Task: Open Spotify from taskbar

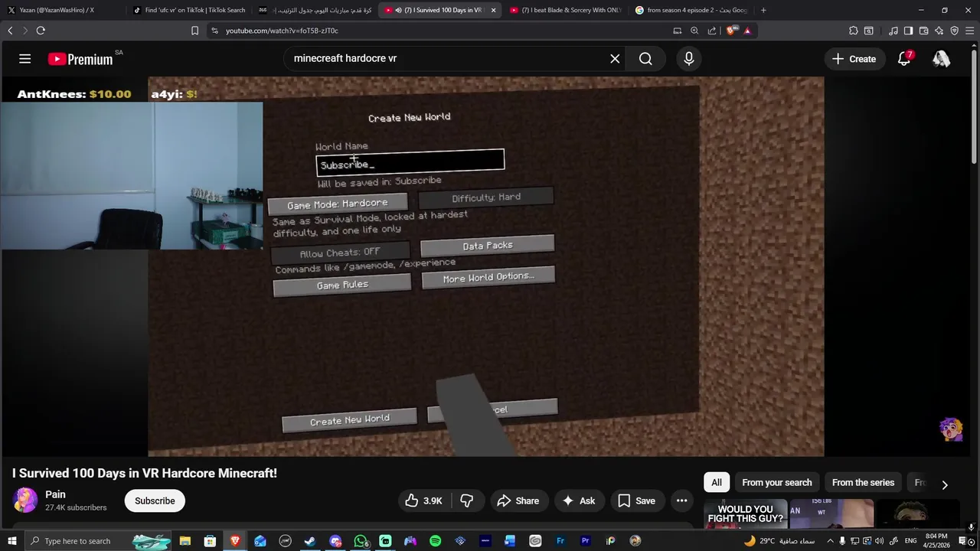Action: pos(435,541)
